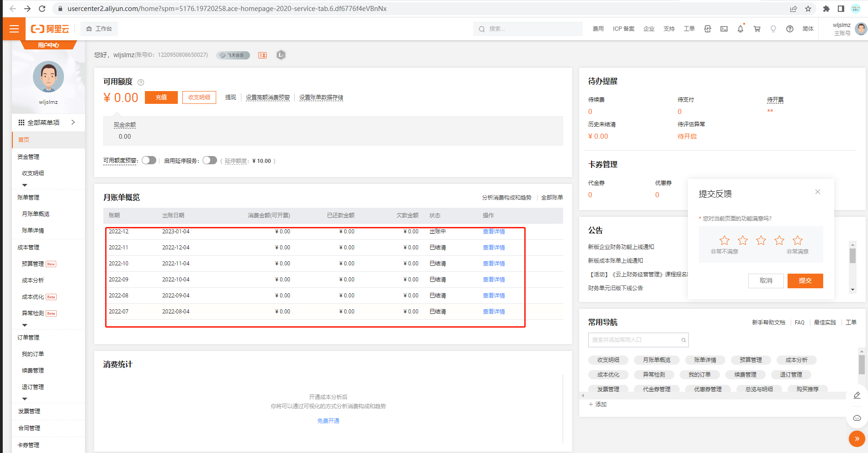Open 收支明细 in the sidebar
The height and width of the screenshot is (453, 868).
[x=33, y=173]
